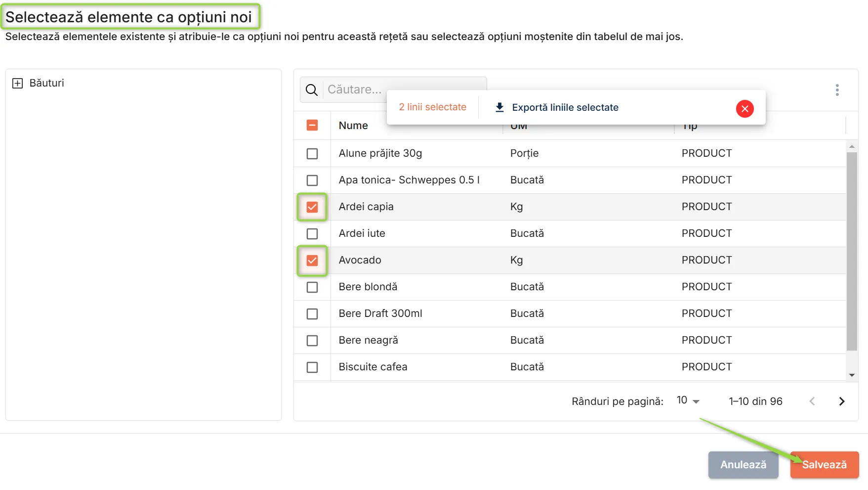
Task: Click scrollbar down arrow in table
Action: [x=852, y=375]
